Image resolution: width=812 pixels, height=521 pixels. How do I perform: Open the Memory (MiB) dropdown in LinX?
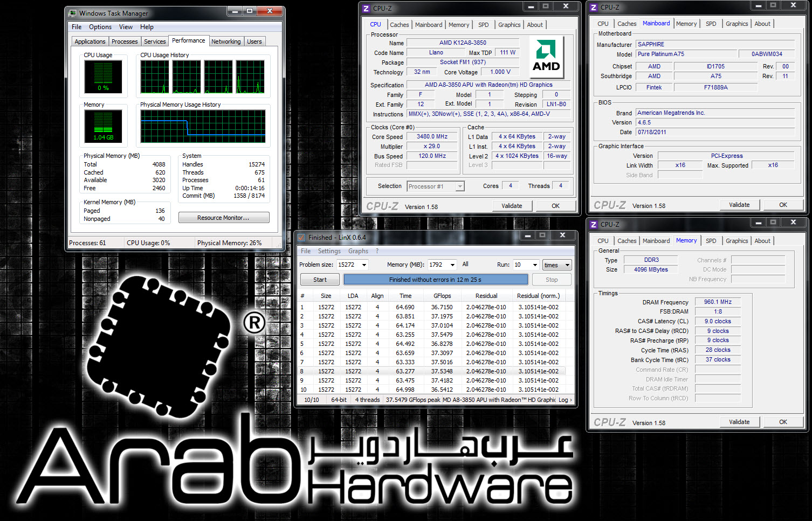(x=452, y=265)
